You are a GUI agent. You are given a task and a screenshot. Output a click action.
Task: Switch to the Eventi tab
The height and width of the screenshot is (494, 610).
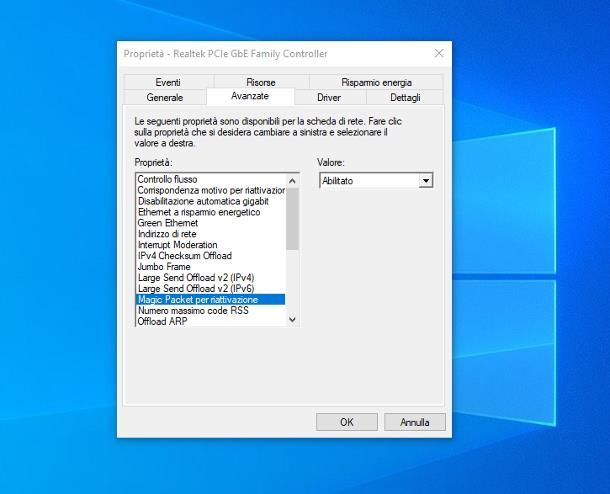[167, 82]
